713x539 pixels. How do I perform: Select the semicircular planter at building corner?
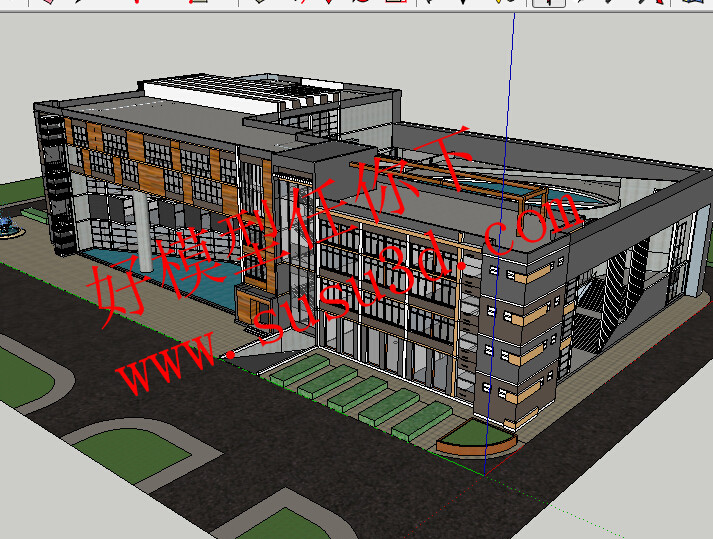tap(477, 437)
